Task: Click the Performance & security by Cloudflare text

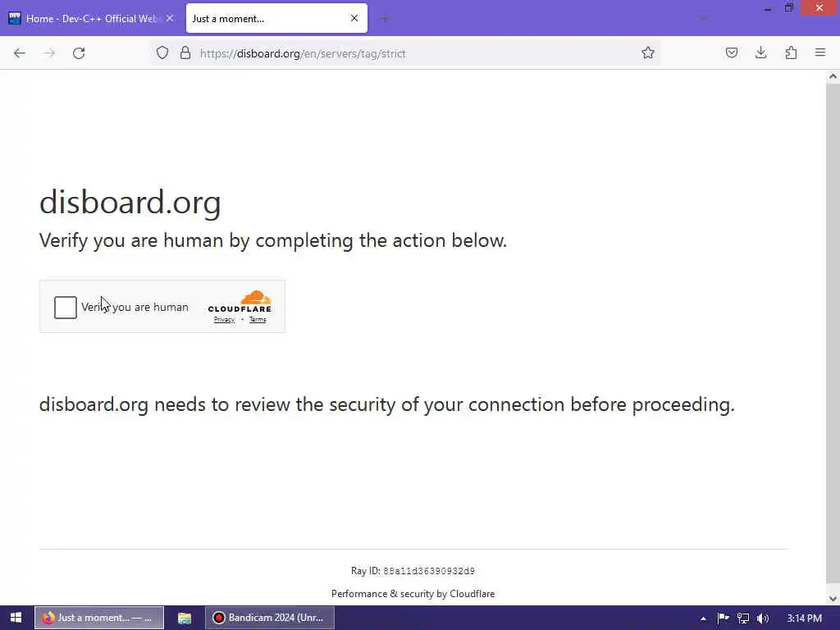Action: (x=413, y=594)
